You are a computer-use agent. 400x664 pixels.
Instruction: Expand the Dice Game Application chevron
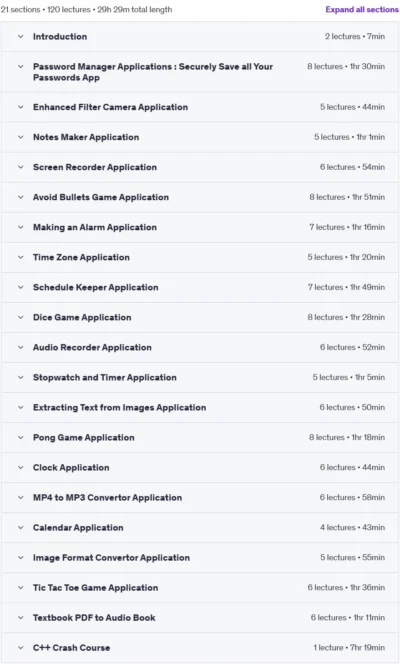coord(20,318)
